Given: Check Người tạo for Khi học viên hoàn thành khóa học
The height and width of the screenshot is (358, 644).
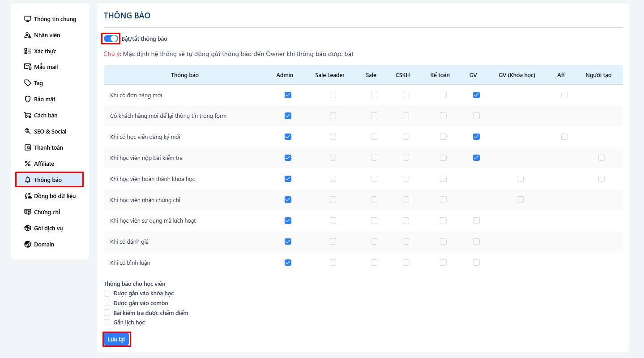Looking at the screenshot, I should coord(601,179).
